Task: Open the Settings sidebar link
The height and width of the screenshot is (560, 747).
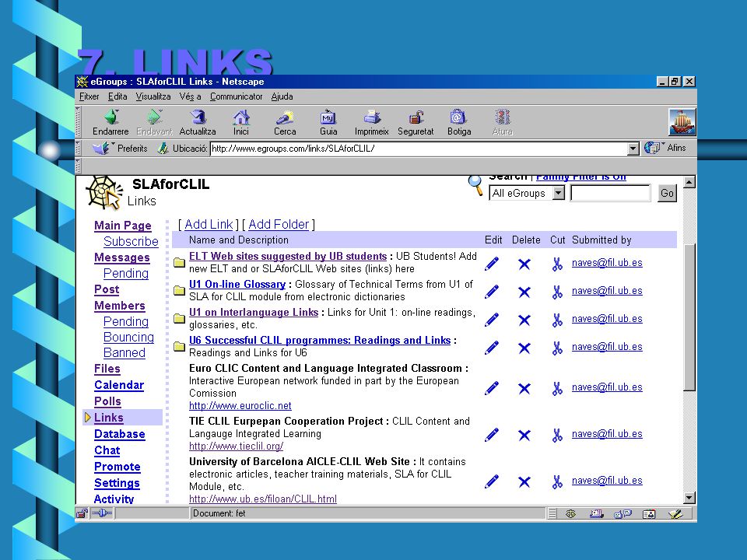Action: click(x=117, y=483)
